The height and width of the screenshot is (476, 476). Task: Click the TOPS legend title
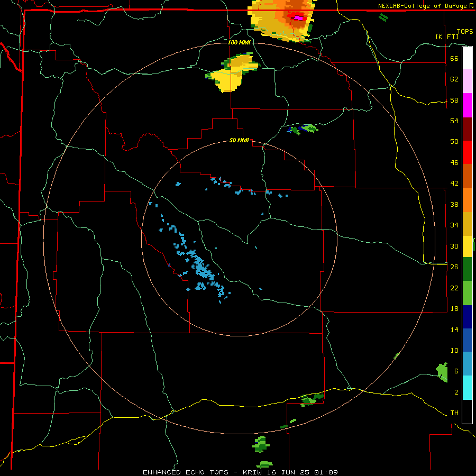click(x=465, y=32)
